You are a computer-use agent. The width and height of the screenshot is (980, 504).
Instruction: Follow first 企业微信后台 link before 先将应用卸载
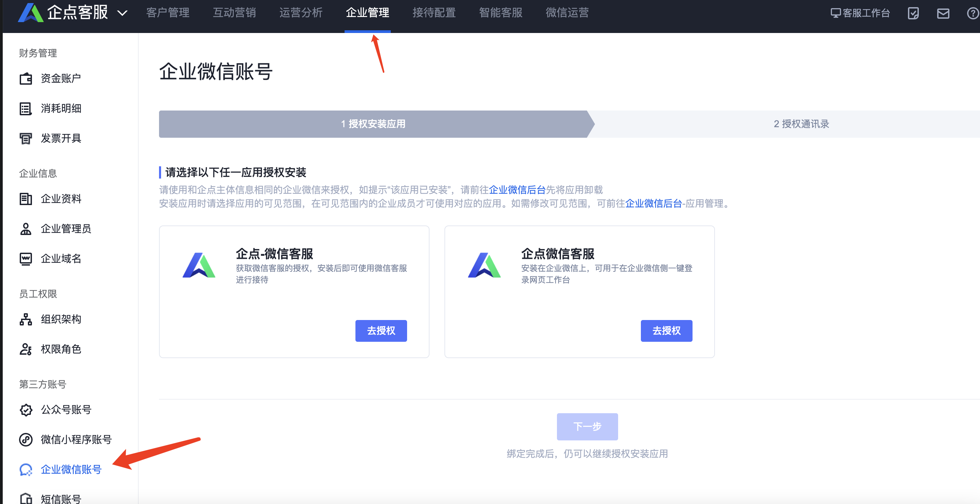[517, 190]
